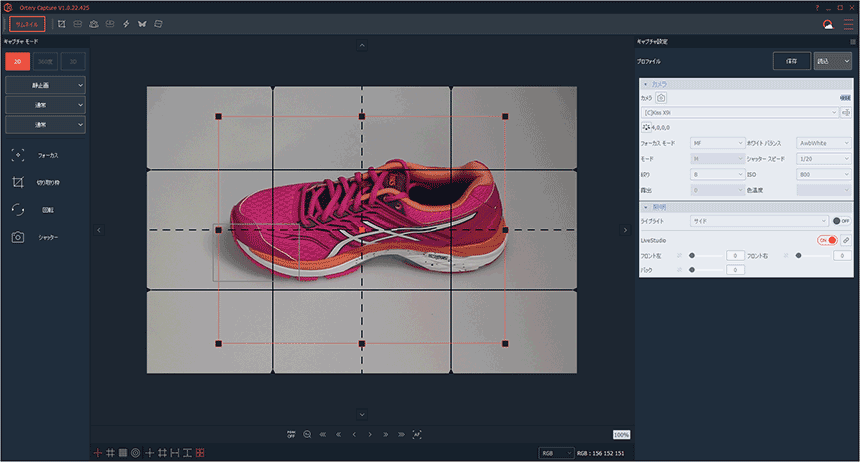Viewport: 860px width, 462px height.
Task: Click the zoom out magnifier icon
Action: (307, 435)
